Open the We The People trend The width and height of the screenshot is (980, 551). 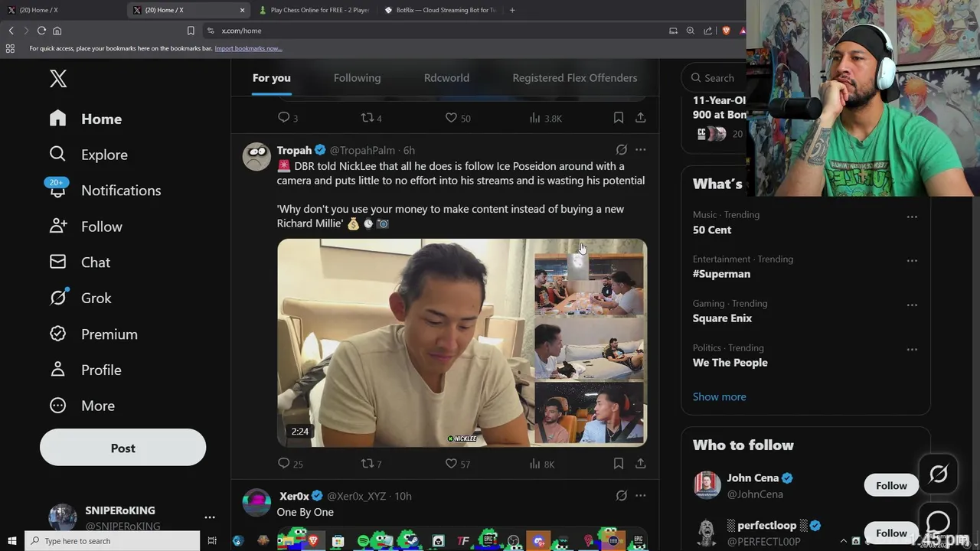tap(730, 363)
